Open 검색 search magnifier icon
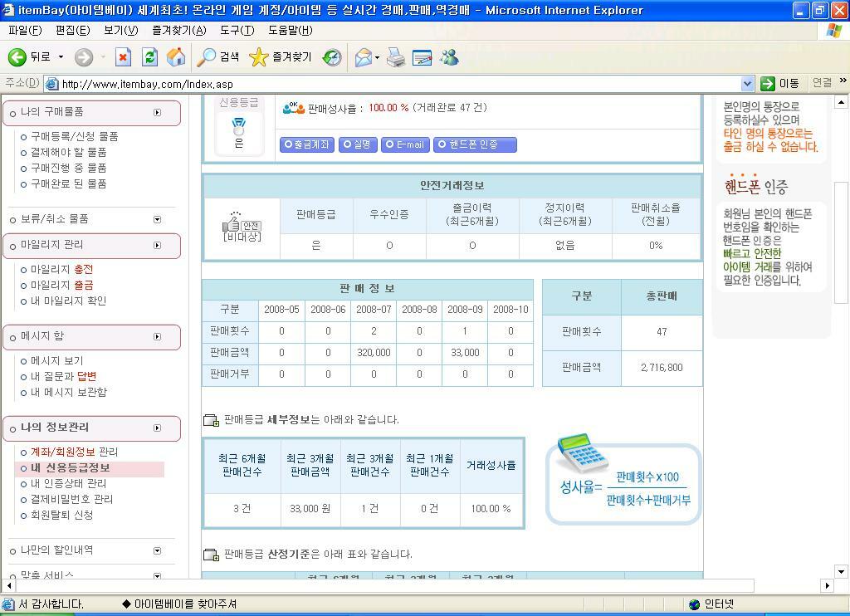The height and width of the screenshot is (616, 850). [206, 57]
